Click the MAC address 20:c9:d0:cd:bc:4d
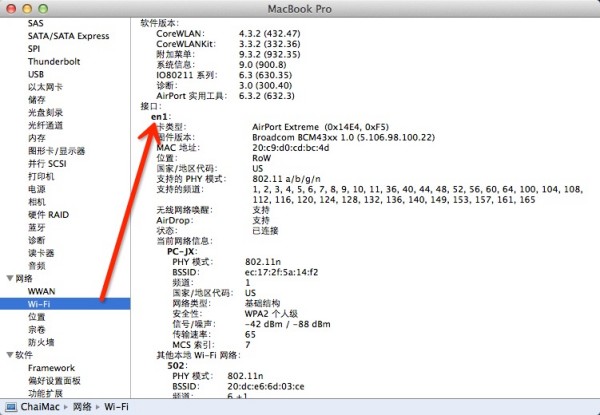The image size is (600, 415). (290, 148)
